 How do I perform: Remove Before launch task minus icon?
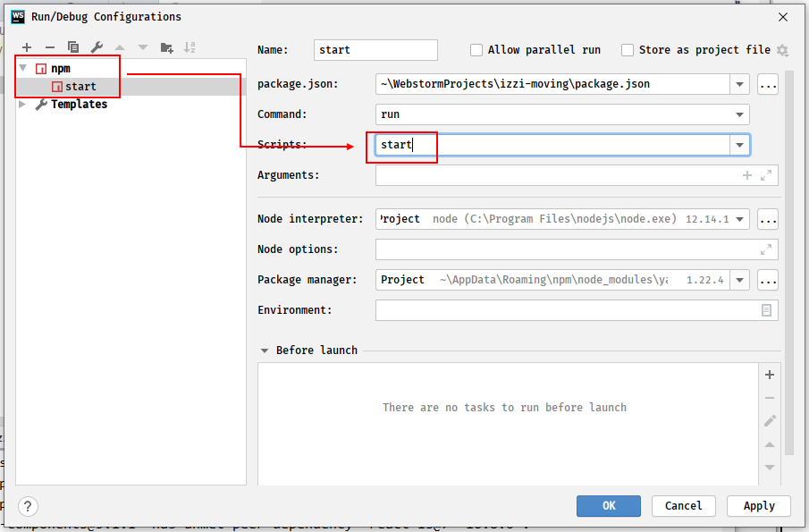[x=770, y=399]
